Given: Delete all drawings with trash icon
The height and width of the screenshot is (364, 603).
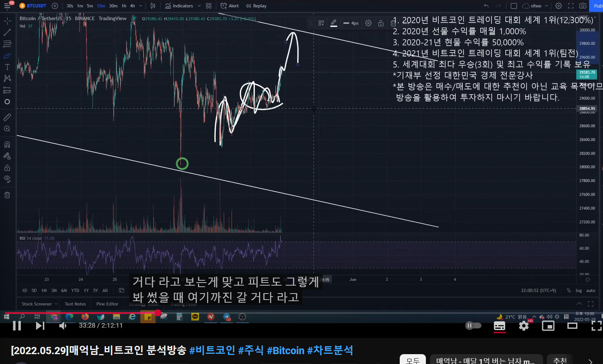Looking at the screenshot, I should (x=7, y=195).
